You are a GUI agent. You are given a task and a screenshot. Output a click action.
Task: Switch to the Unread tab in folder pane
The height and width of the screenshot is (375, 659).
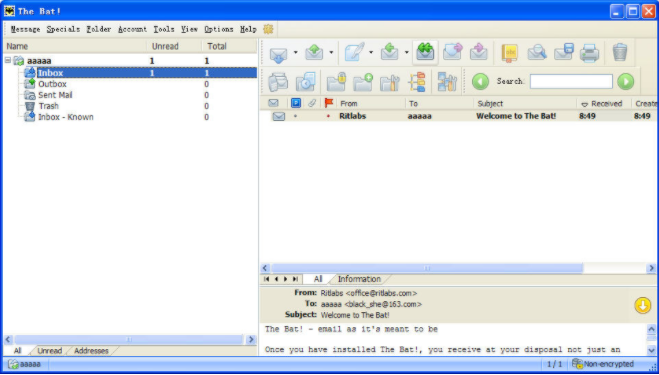pos(49,351)
